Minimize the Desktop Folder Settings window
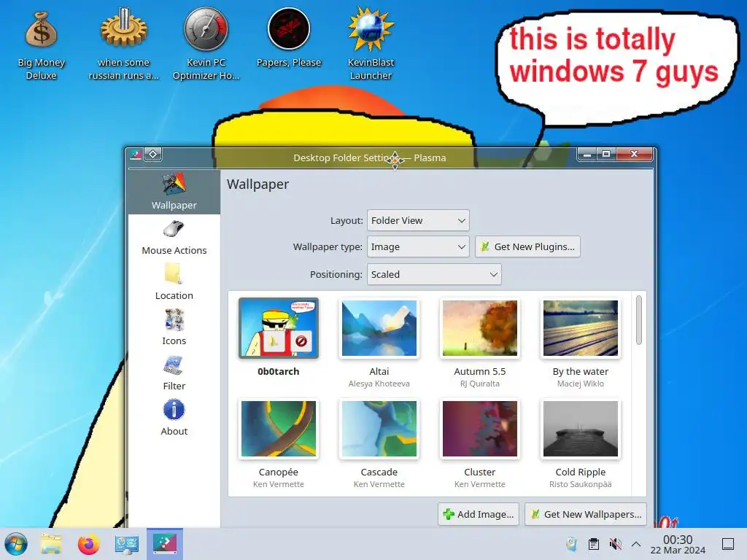This screenshot has width=747, height=560. coord(587,155)
